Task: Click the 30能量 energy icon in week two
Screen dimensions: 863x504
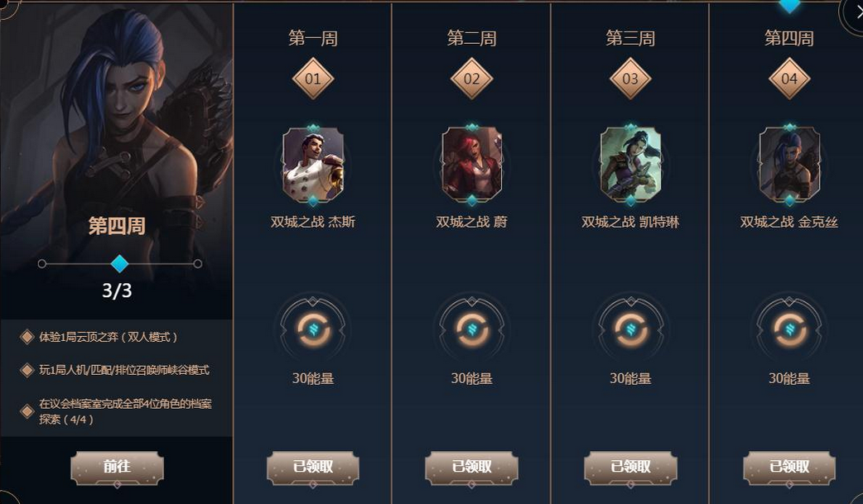Action: pyautogui.click(x=472, y=329)
